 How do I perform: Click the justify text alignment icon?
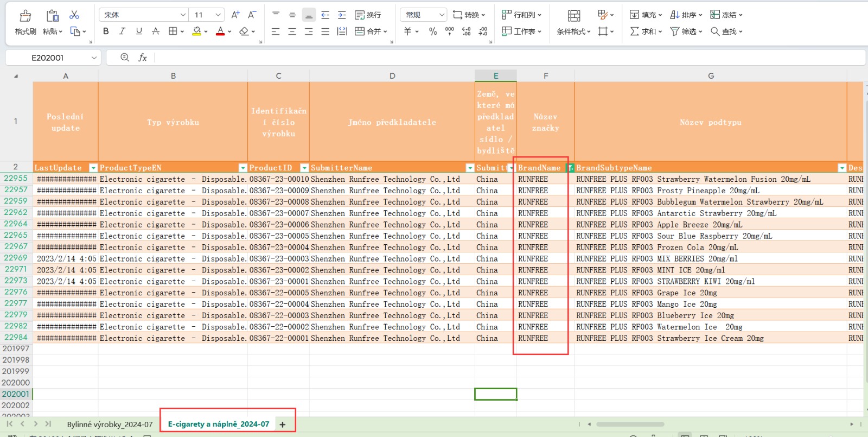click(x=325, y=31)
